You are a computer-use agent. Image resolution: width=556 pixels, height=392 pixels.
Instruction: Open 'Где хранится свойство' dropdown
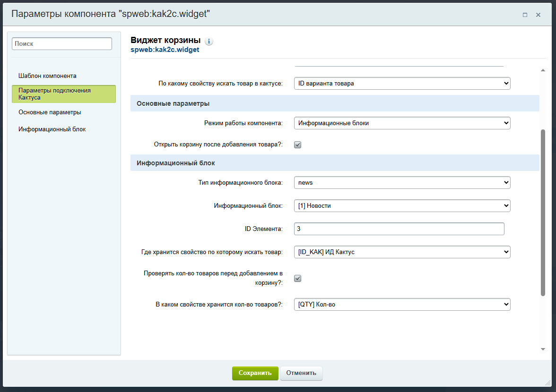pos(402,252)
